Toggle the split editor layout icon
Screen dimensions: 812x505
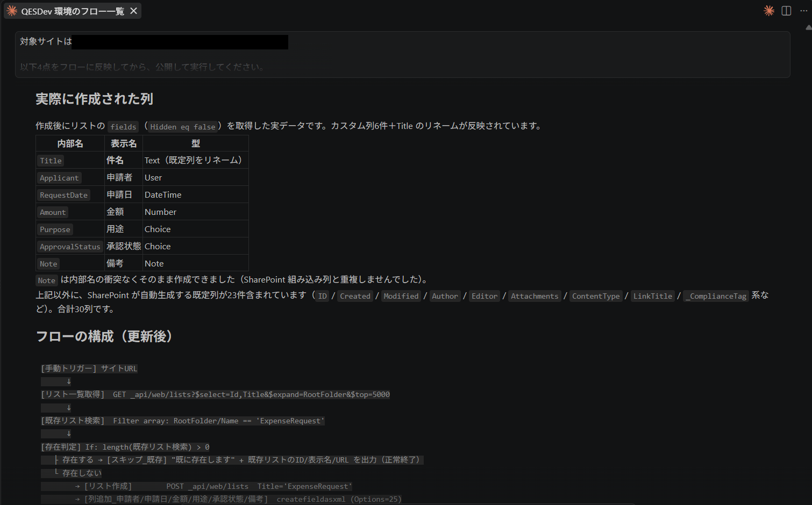coord(786,11)
